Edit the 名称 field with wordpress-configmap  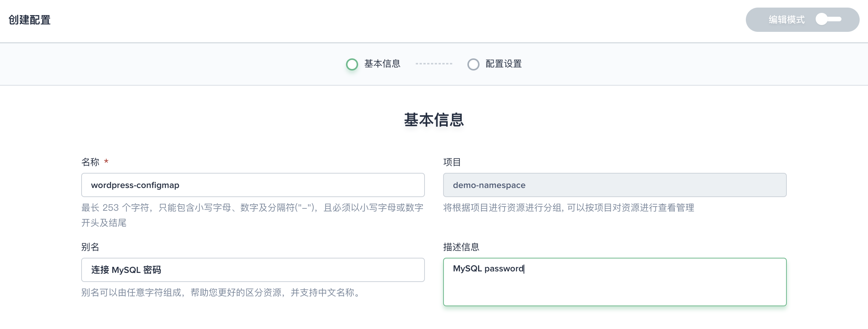(253, 185)
